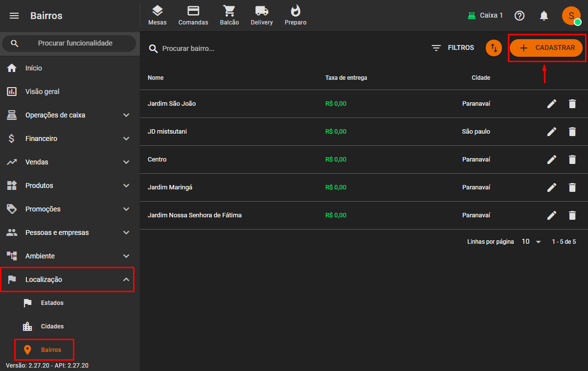Collapse the Localização section

click(x=67, y=279)
